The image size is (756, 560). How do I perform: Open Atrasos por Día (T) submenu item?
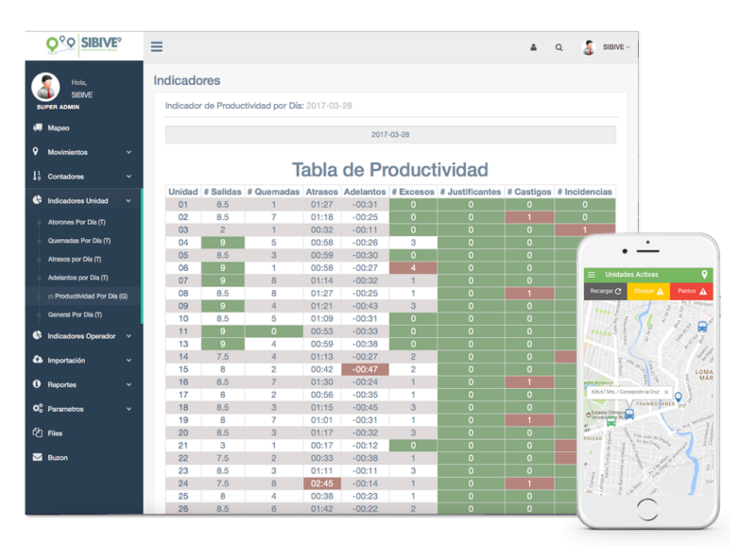[x=75, y=260]
